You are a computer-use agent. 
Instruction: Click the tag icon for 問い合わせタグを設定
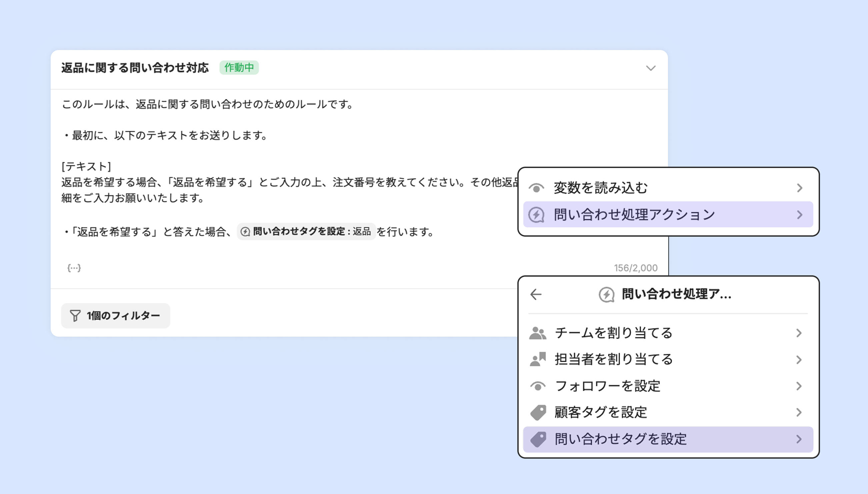[x=538, y=439]
